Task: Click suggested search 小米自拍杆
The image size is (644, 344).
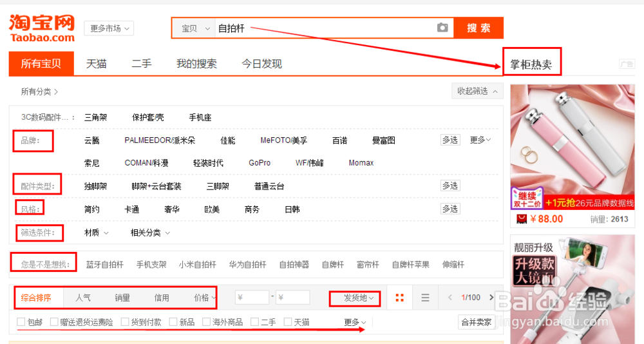Action: (198, 265)
